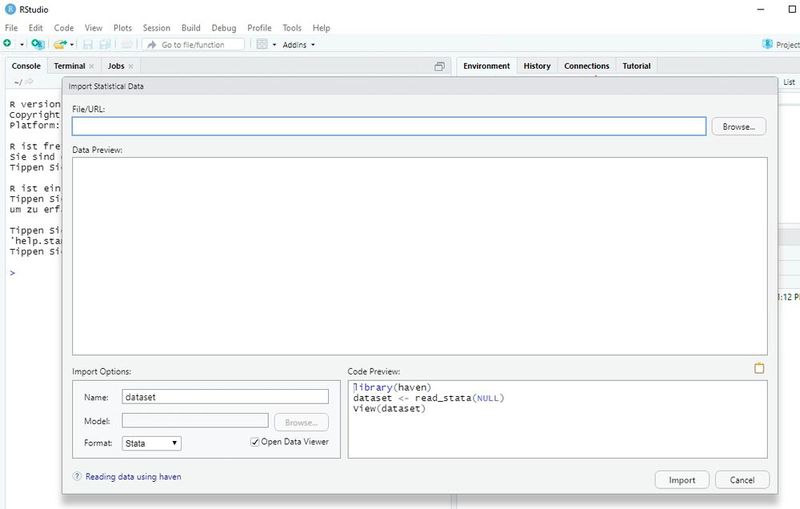This screenshot has height=509, width=800.
Task: Switch to the Terminal tab
Action: click(69, 66)
